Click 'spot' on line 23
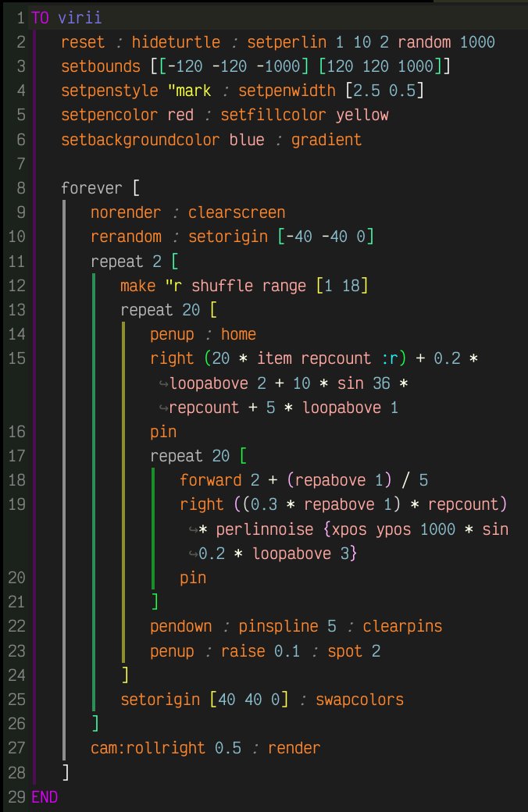 344,651
